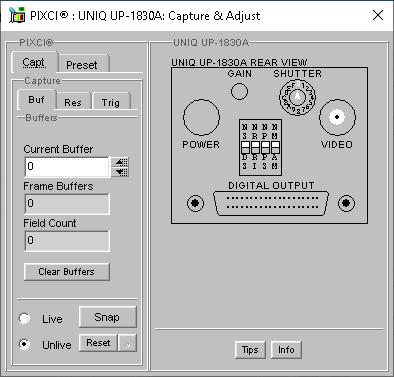Open the Info button
This screenshot has width=394, height=377.
pyautogui.click(x=286, y=350)
